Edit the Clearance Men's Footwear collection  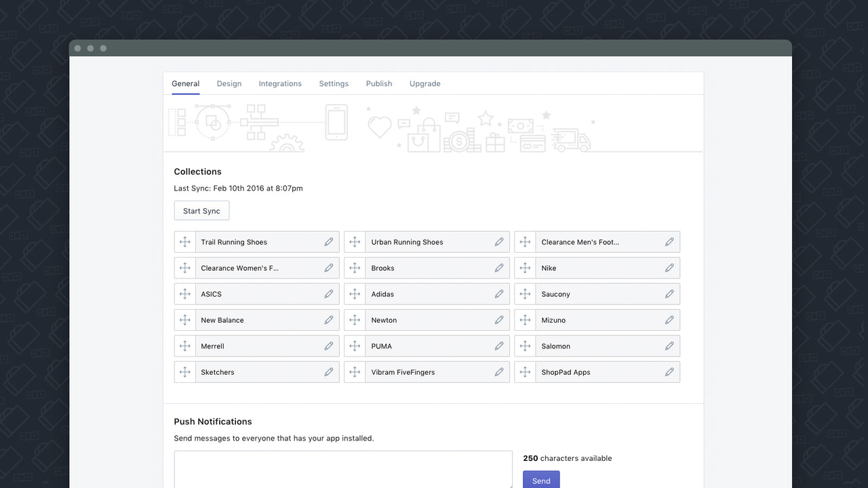(669, 241)
